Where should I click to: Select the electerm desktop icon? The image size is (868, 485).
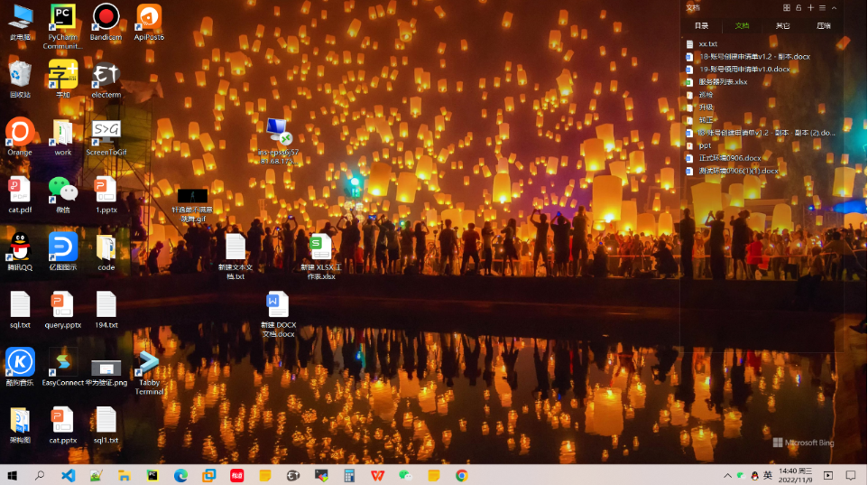tap(106, 75)
